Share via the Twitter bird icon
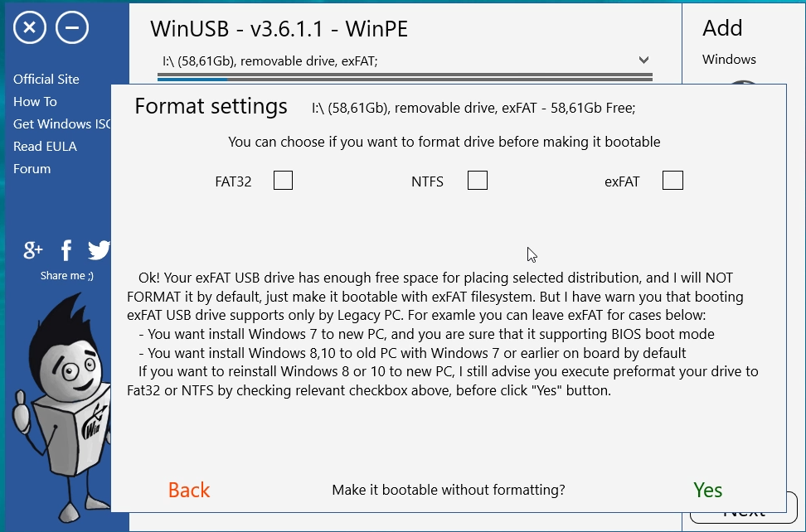 (99, 249)
